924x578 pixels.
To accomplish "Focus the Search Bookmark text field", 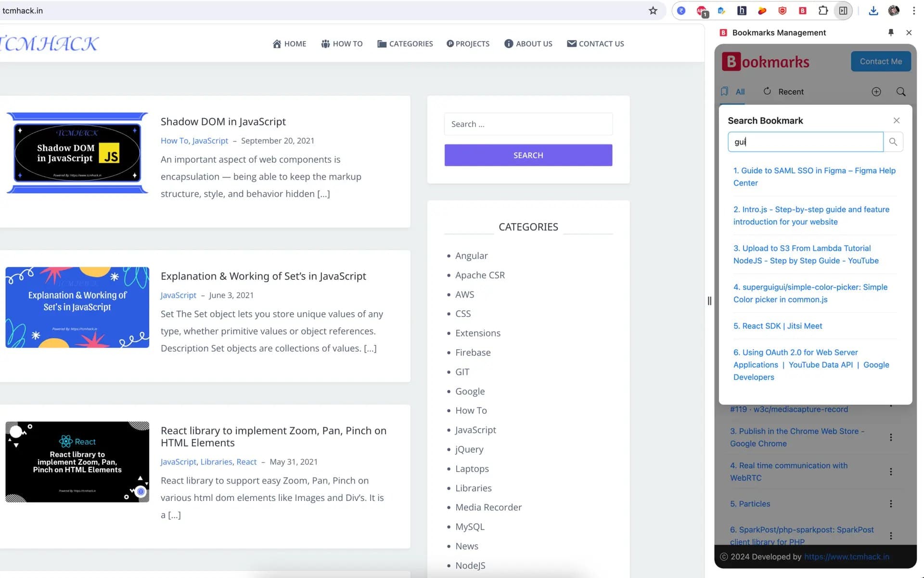I will click(806, 142).
